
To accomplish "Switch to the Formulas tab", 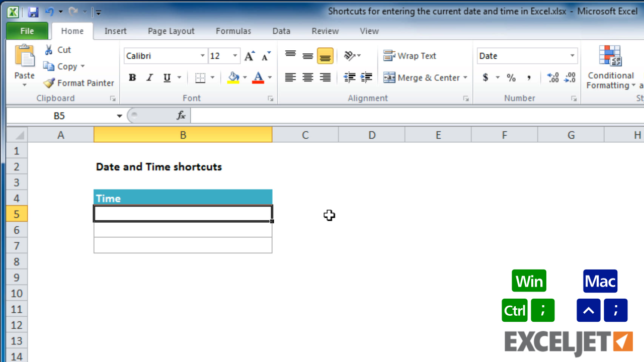I will (x=233, y=31).
